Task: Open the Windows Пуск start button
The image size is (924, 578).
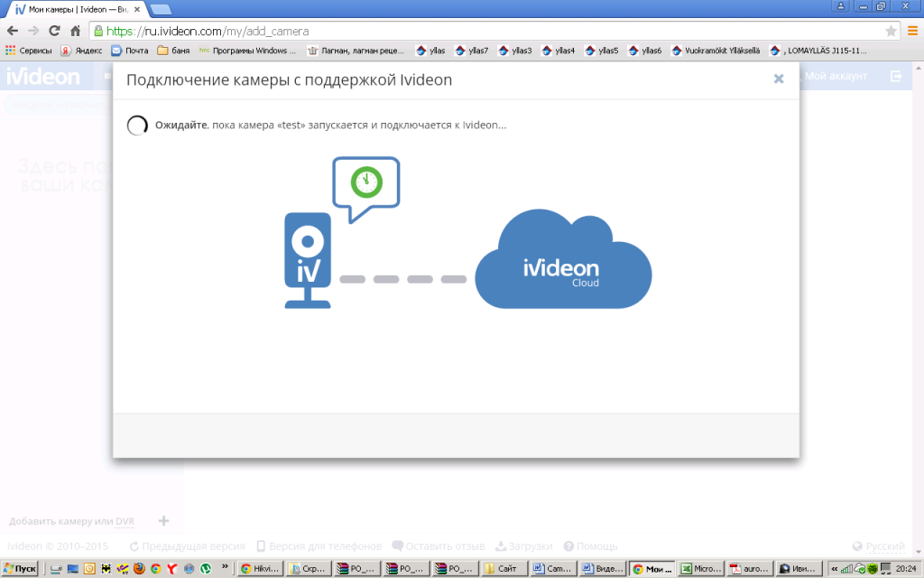Action: (x=20, y=568)
